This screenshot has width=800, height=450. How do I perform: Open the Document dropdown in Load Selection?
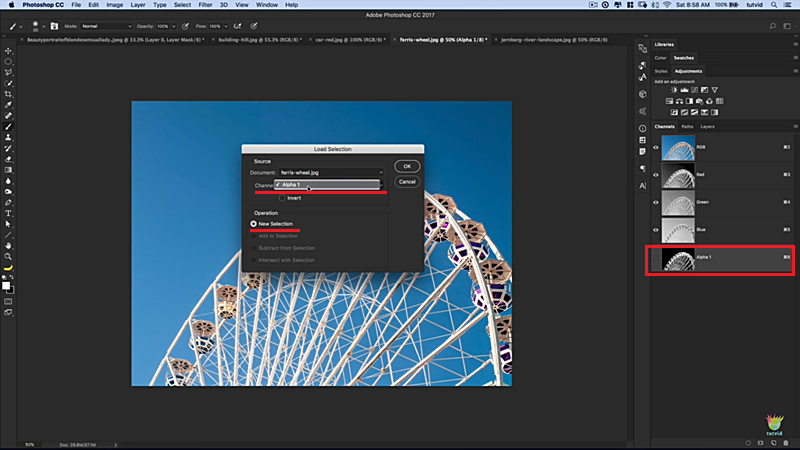pyautogui.click(x=331, y=172)
